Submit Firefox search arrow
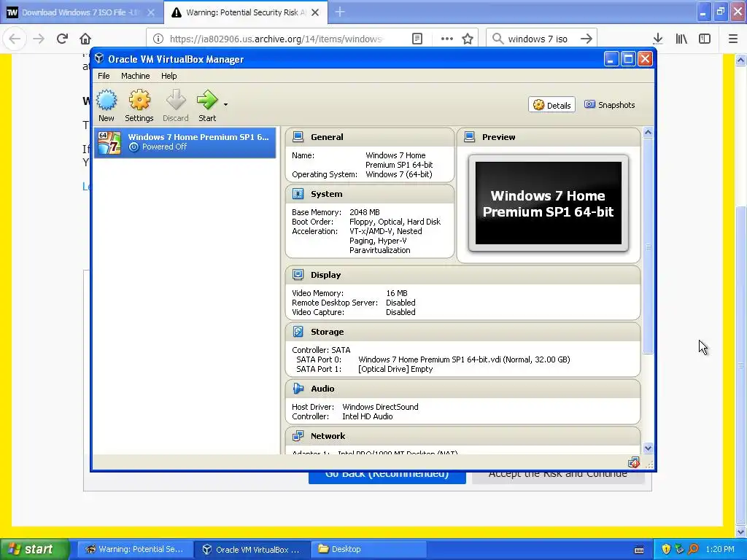747x560 pixels. coord(587,39)
